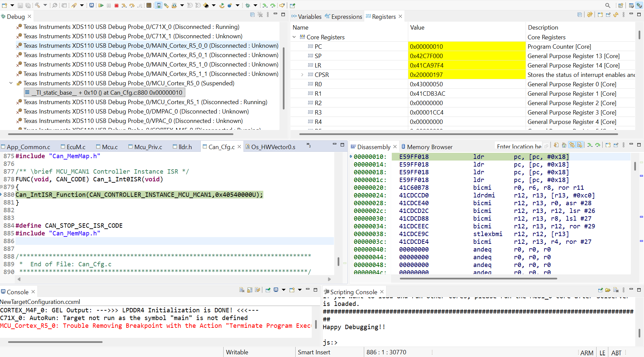Show hidden editor tabs list chevron
Screen dimensions: 644x357
309,145
